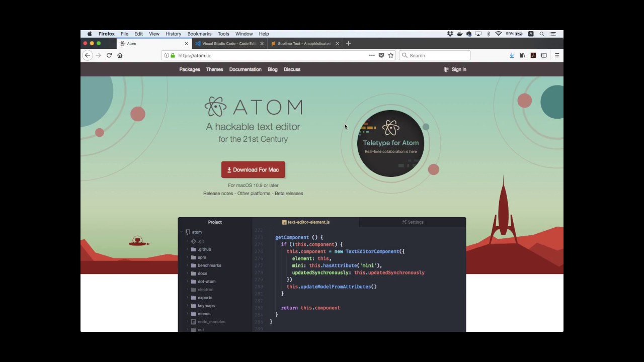The height and width of the screenshot is (362, 644).
Task: Open the Documentation link
Action: [x=245, y=69]
